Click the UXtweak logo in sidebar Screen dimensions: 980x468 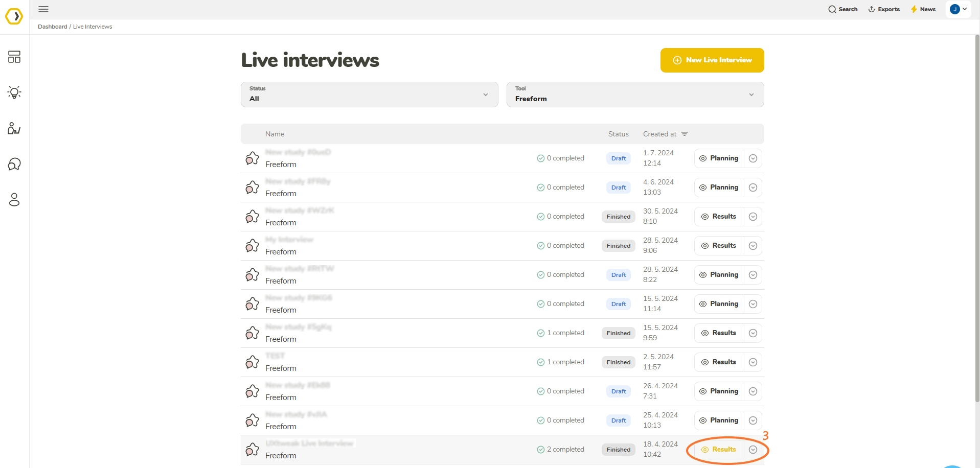tap(14, 16)
